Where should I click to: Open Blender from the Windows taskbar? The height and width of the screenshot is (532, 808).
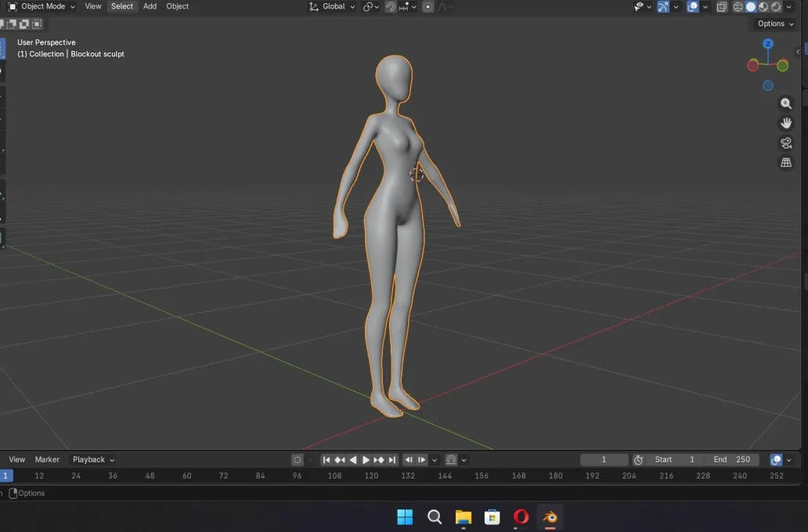click(x=550, y=516)
